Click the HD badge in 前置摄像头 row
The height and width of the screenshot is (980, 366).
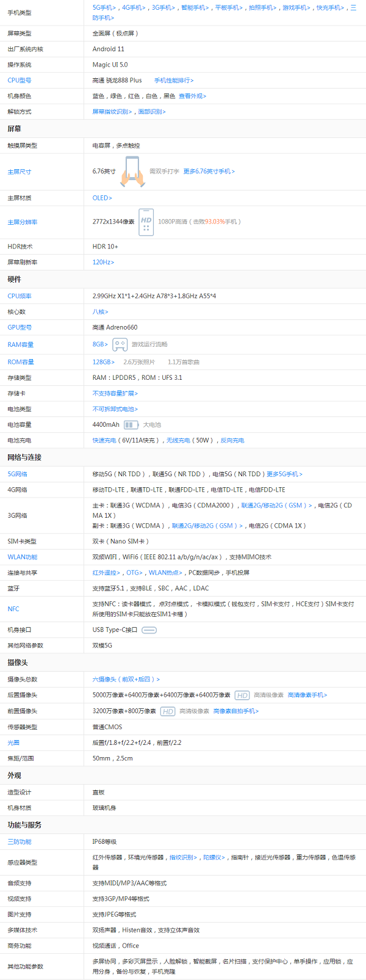[168, 711]
